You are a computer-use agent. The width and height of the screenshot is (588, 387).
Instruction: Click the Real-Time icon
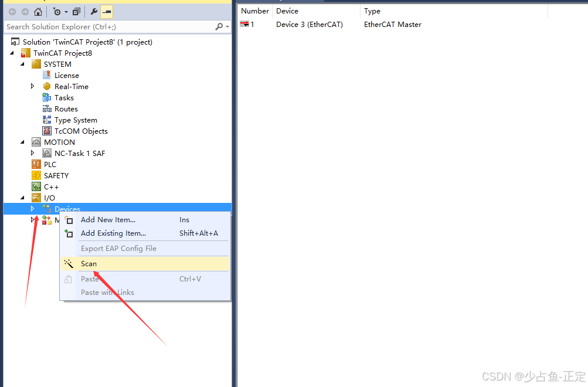coord(47,87)
